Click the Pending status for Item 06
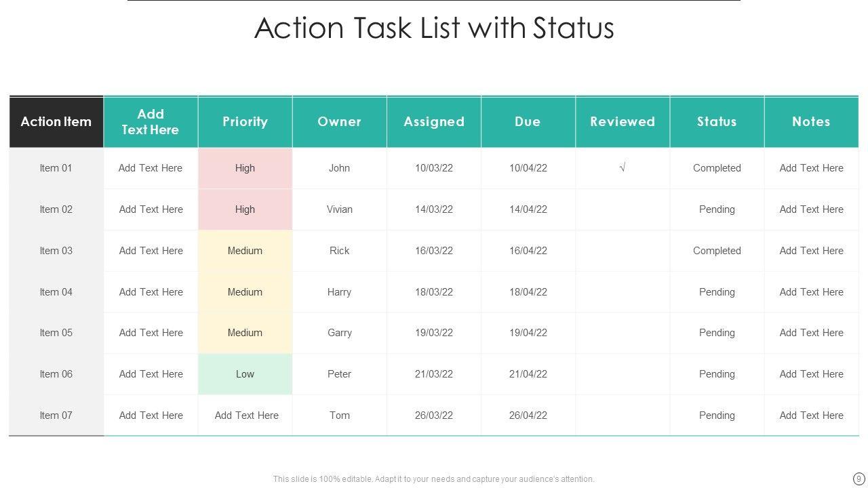The height and width of the screenshot is (488, 868). point(717,374)
